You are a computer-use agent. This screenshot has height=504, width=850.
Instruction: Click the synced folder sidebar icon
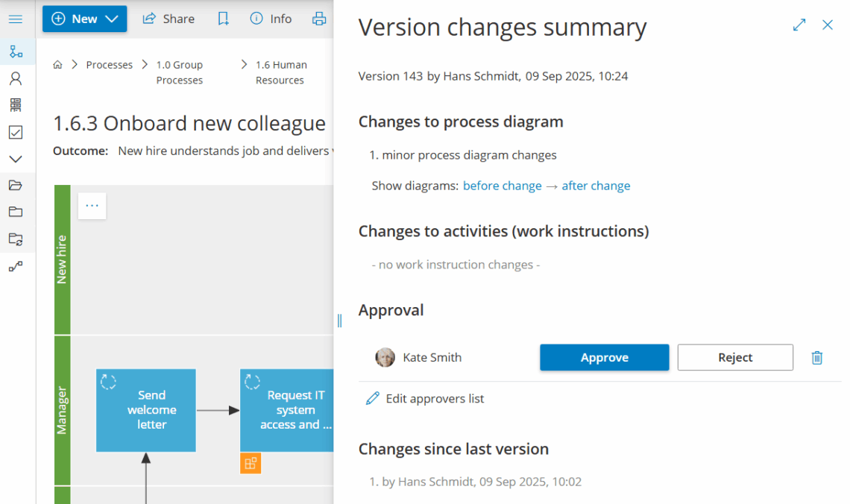[16, 239]
